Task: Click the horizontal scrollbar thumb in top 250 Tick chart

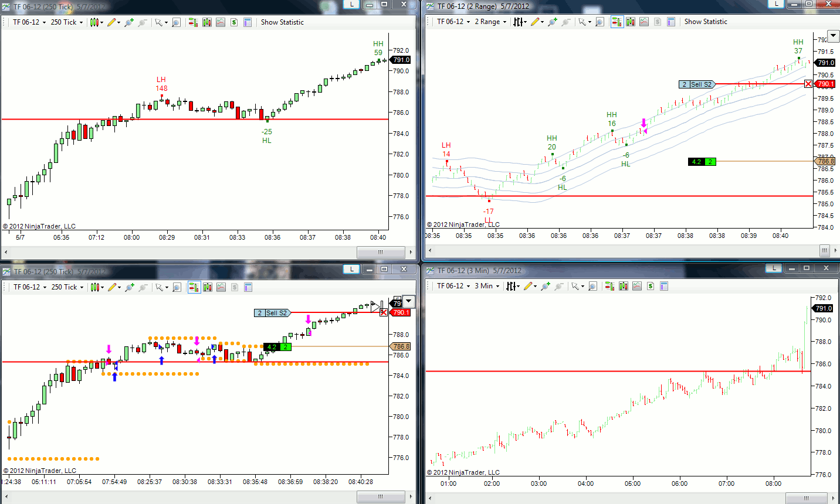Action: click(x=381, y=252)
